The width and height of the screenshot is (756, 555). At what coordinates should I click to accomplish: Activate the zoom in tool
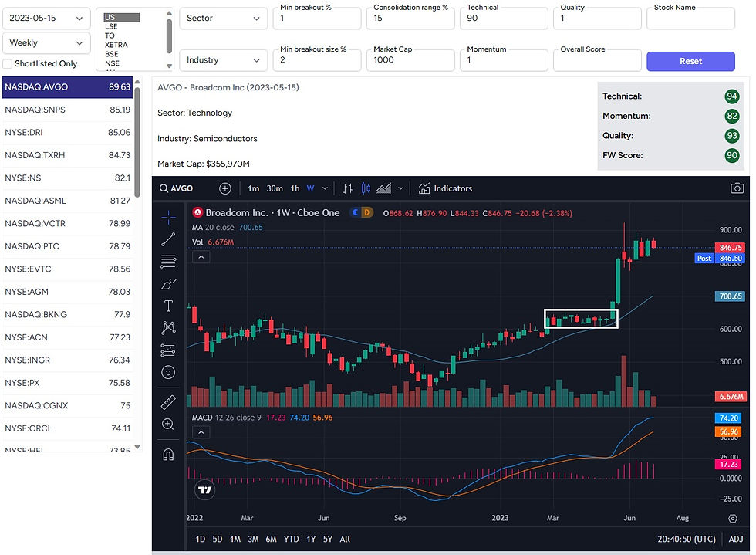pos(168,425)
